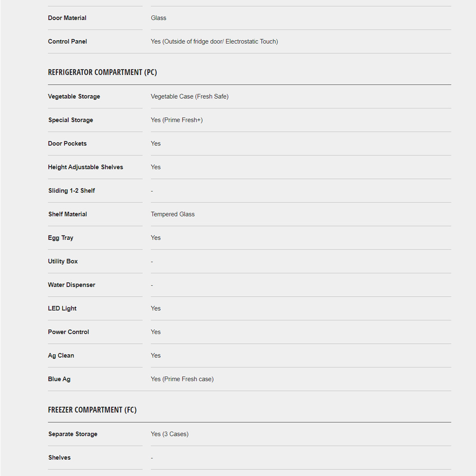
Task: Click the Special Storage row label
Action: click(71, 120)
